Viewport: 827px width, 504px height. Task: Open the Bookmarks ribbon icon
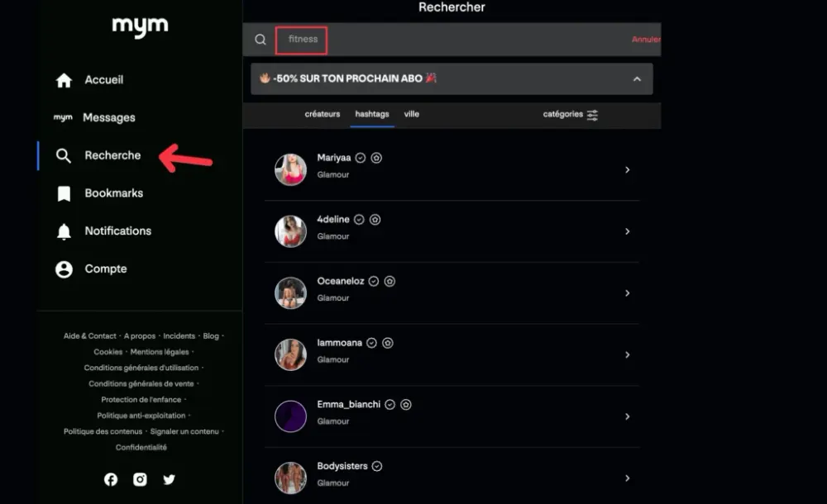click(x=64, y=193)
